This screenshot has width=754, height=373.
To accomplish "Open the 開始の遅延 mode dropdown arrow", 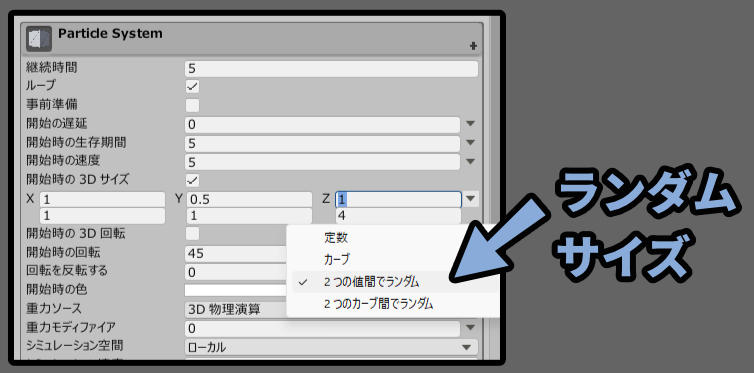I will click(x=470, y=124).
